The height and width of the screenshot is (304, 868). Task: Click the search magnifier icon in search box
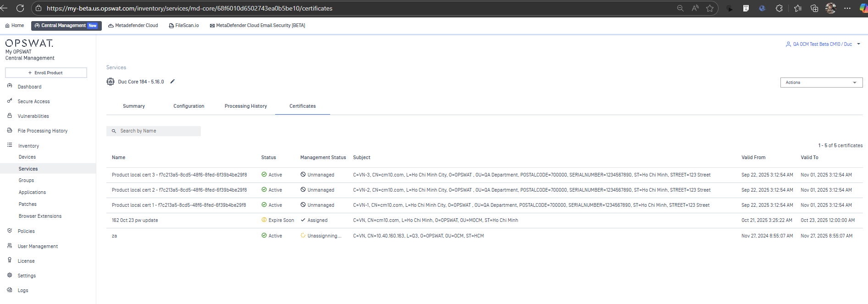pyautogui.click(x=114, y=131)
